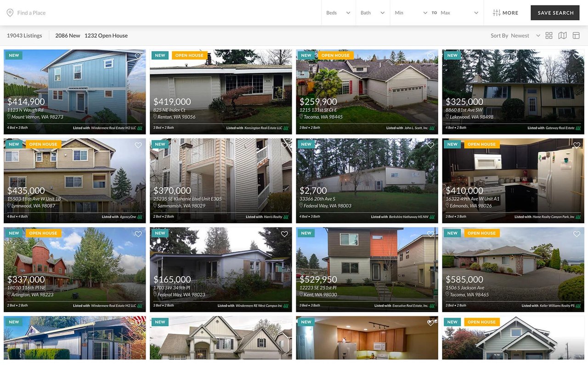Click the Find a Place search magnifier icon
588x365 pixels.
(x=10, y=12)
